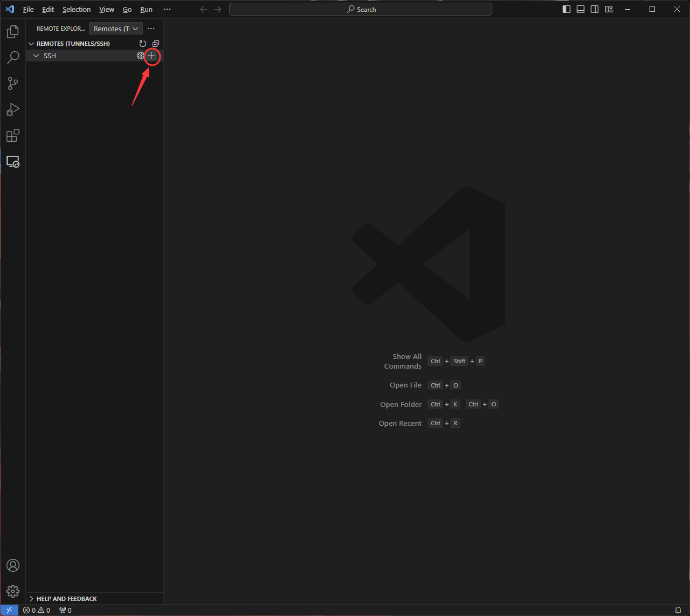Open the Run and Debug view

point(13,109)
